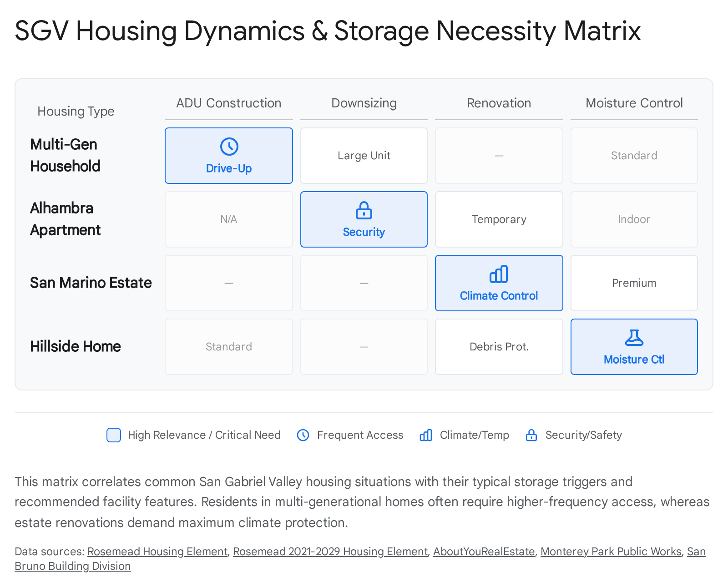Click the Climate/Temp legend chart icon
Viewport: 728px width, 588px height.
point(426,435)
